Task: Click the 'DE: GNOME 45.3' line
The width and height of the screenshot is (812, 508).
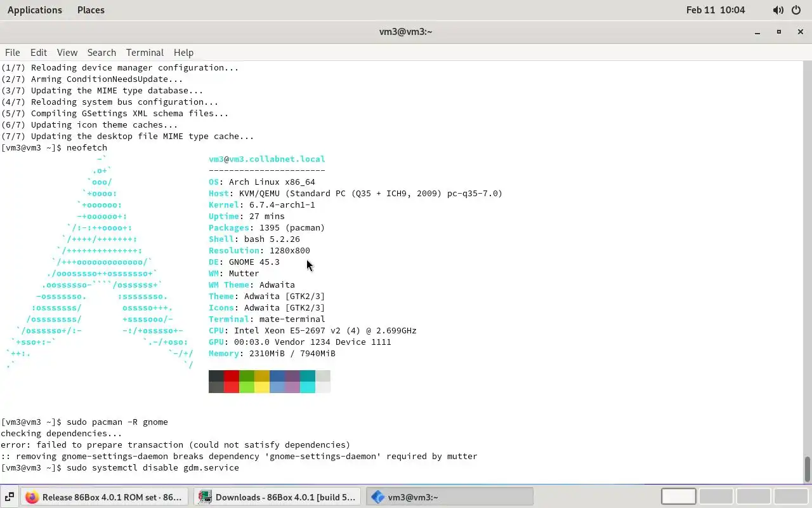Action: (244, 262)
